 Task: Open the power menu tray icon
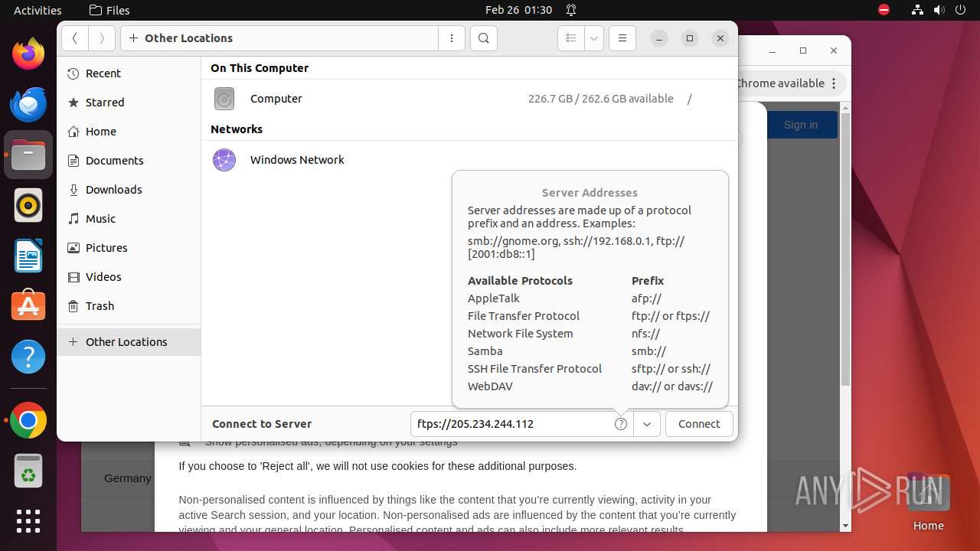(961, 10)
